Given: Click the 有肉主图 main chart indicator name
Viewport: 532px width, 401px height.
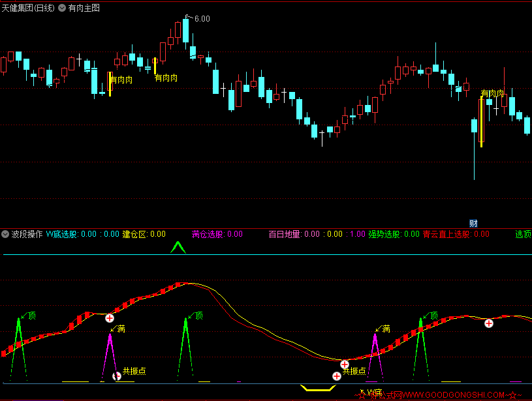Looking at the screenshot, I should click(x=84, y=8).
